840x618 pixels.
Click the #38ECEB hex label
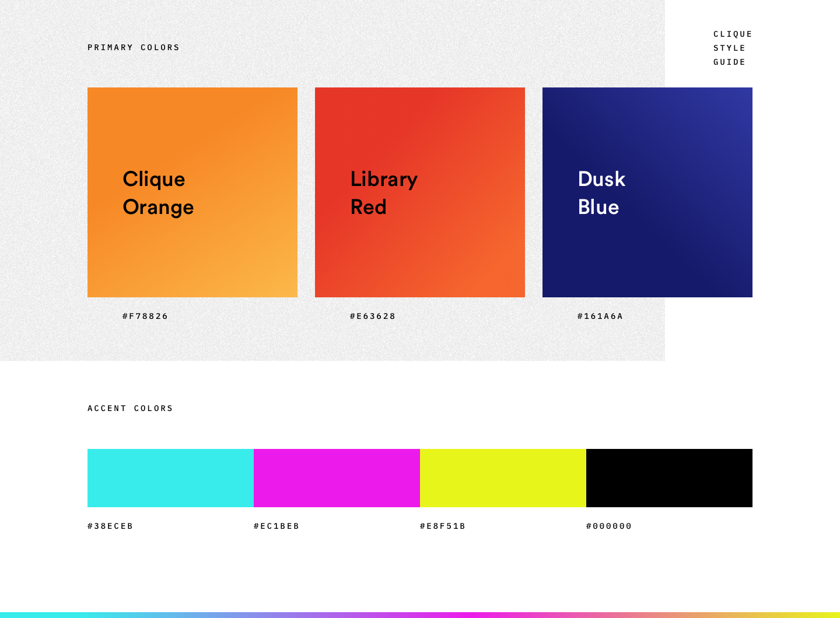pos(110,526)
